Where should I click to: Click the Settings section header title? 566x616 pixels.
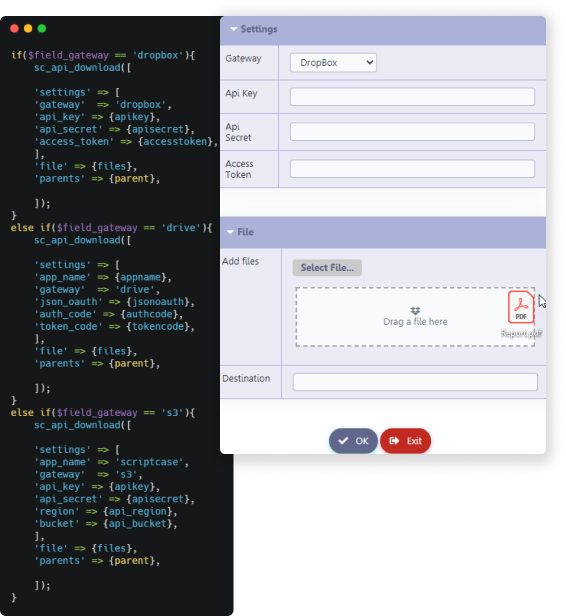[x=259, y=29]
